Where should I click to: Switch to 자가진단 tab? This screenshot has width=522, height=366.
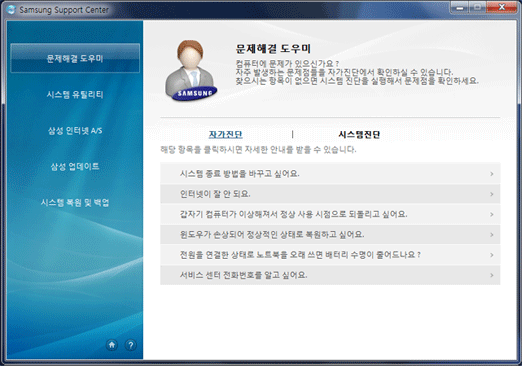click(x=225, y=134)
